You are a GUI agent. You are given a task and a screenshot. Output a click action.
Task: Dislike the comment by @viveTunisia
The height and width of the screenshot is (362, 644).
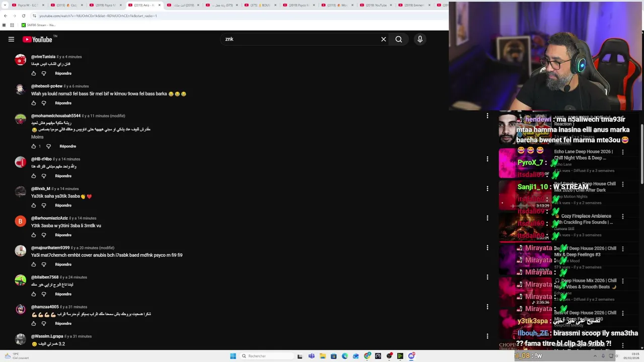tap(44, 73)
